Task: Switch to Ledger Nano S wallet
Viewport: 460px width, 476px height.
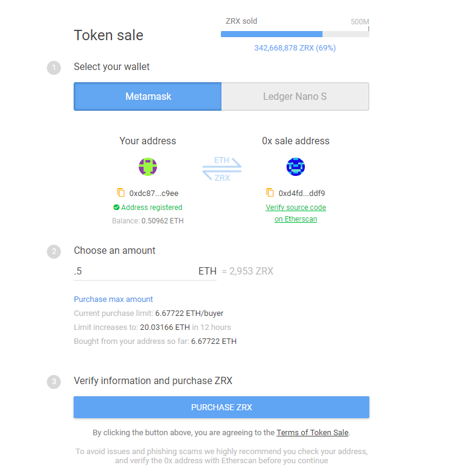Action: tap(295, 97)
